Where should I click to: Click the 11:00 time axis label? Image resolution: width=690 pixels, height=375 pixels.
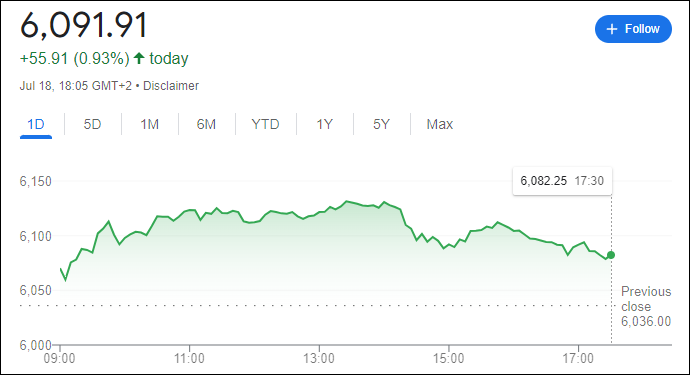[189, 359]
